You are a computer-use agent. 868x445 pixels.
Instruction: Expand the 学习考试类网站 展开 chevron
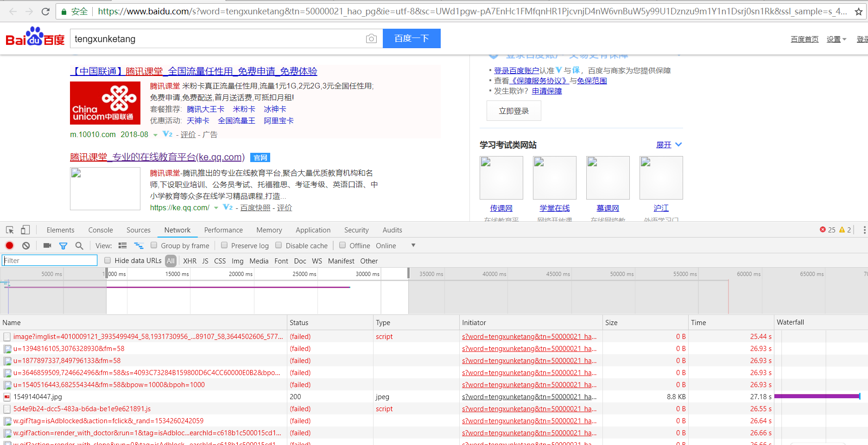click(x=678, y=144)
